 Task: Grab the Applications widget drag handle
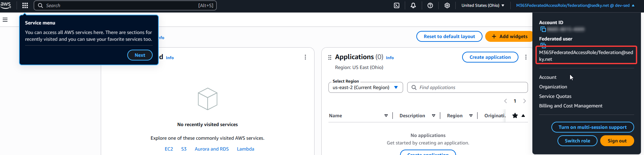pyautogui.click(x=330, y=57)
